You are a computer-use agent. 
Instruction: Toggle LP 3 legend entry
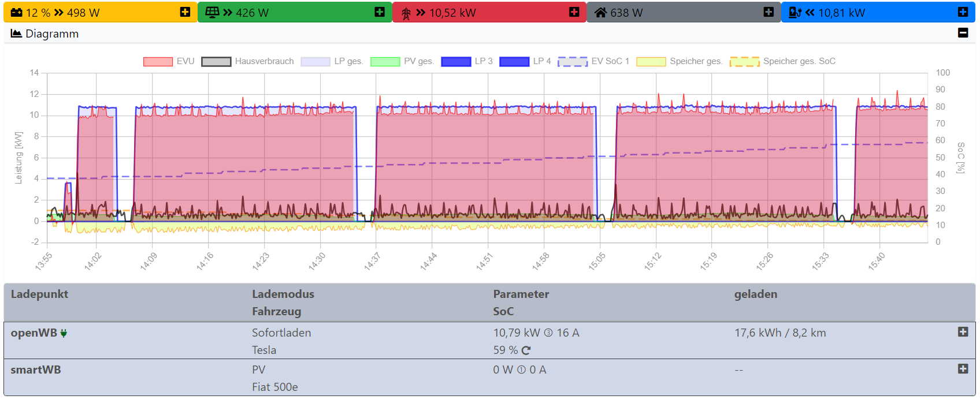click(467, 61)
